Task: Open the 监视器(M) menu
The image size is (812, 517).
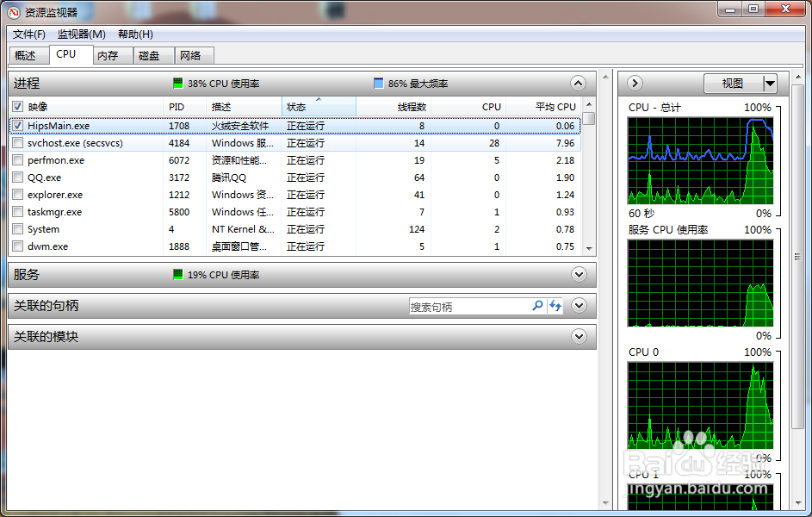Action: pos(82,34)
